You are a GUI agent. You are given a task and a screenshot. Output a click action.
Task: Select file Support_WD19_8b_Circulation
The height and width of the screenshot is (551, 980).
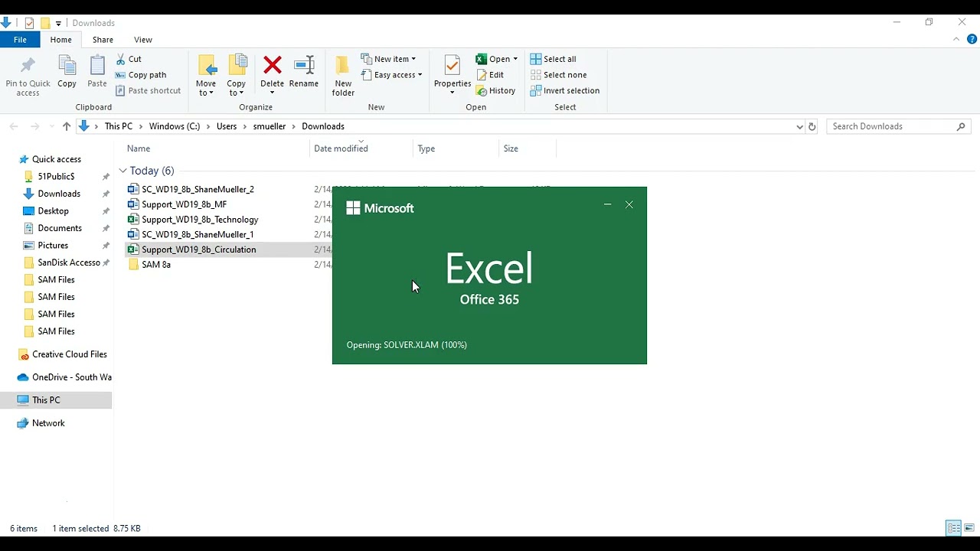(199, 249)
